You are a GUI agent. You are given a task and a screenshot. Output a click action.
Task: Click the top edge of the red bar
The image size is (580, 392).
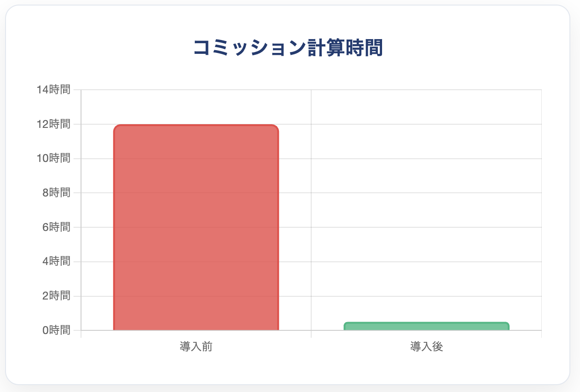pos(196,125)
